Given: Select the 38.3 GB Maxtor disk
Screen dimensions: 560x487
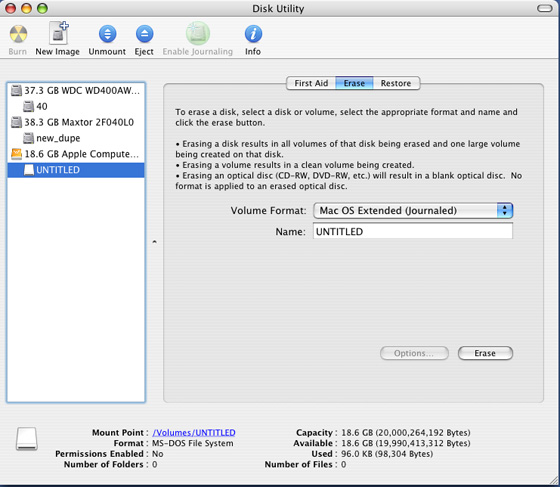Looking at the screenshot, I should pyautogui.click(x=76, y=122).
